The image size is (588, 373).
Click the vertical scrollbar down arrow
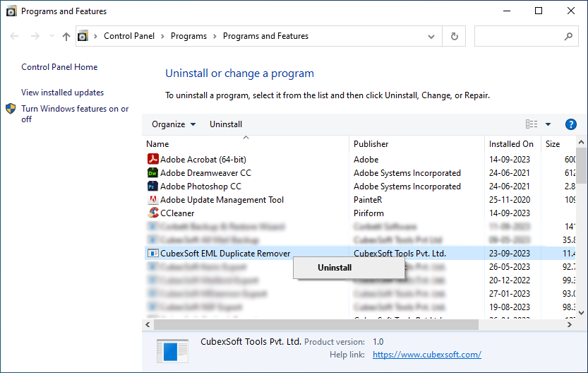581,312
